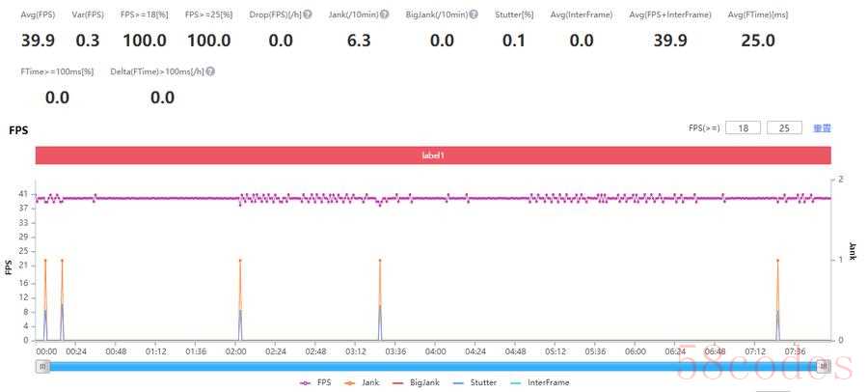Click middle of blue time range bar
This screenshot has width=868, height=392.
[x=433, y=366]
